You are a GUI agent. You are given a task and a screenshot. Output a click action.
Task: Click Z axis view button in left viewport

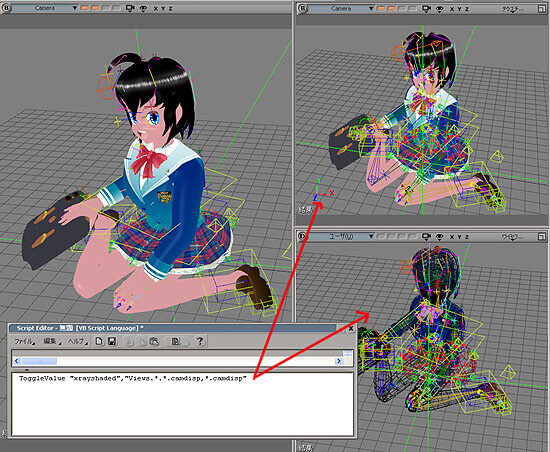click(171, 8)
